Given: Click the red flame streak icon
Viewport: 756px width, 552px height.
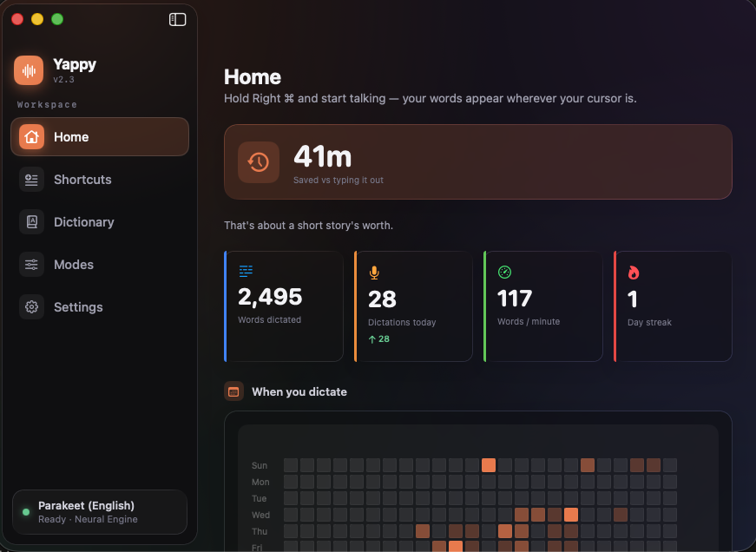Looking at the screenshot, I should tap(634, 273).
